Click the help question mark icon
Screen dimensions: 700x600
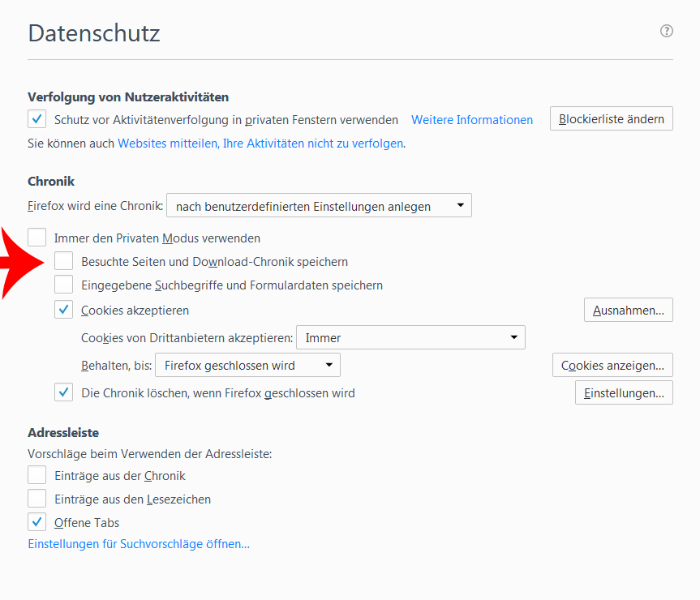click(667, 32)
